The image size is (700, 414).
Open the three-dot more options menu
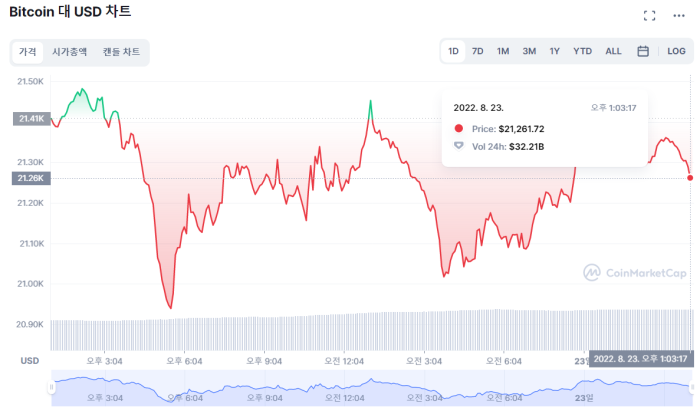[x=679, y=16]
